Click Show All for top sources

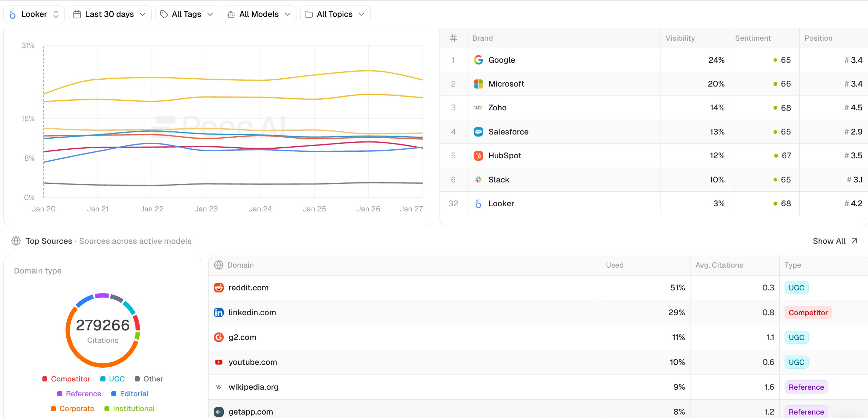(835, 241)
